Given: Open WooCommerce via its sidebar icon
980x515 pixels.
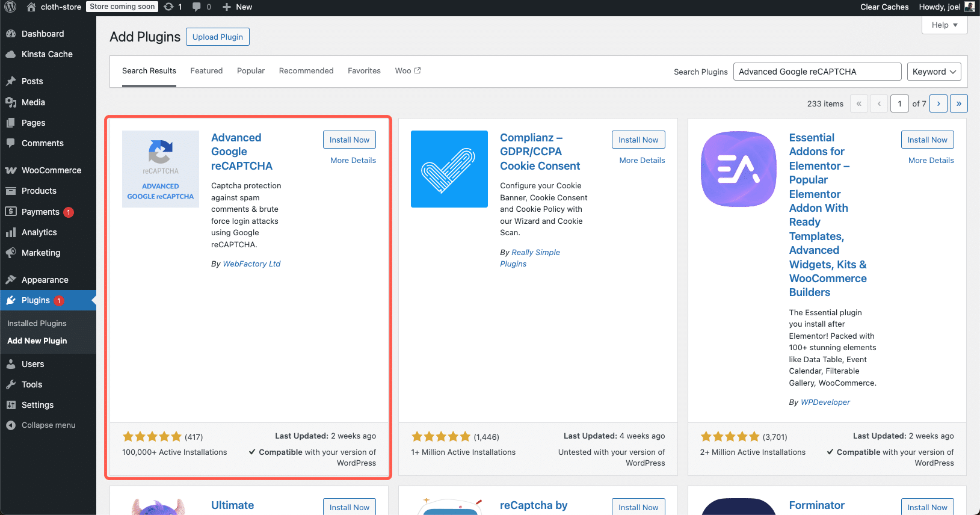Looking at the screenshot, I should (11, 170).
